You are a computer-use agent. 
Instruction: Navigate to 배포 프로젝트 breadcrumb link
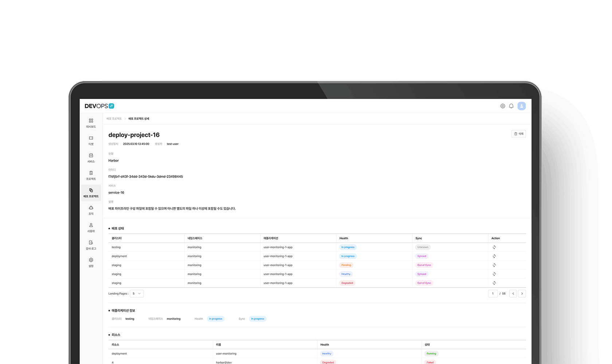pos(114,119)
